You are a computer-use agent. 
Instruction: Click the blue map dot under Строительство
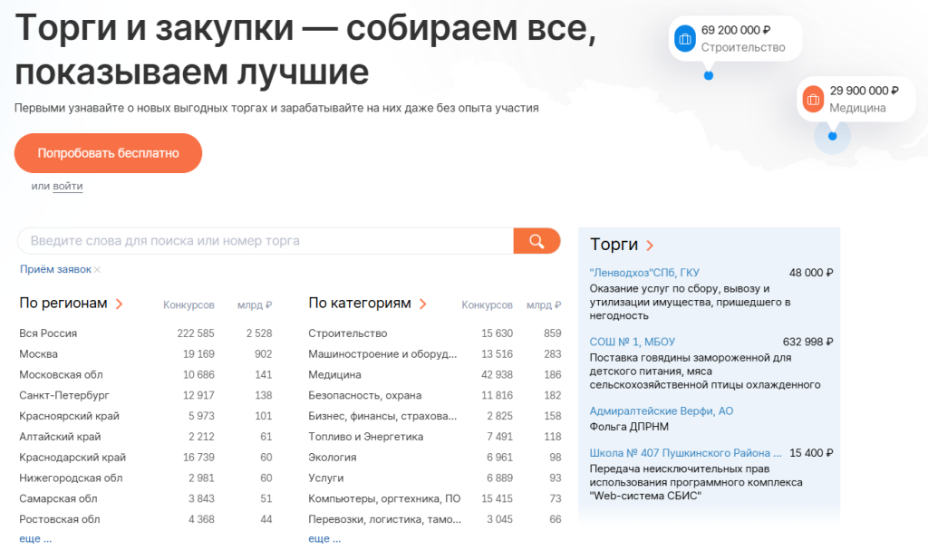[709, 75]
